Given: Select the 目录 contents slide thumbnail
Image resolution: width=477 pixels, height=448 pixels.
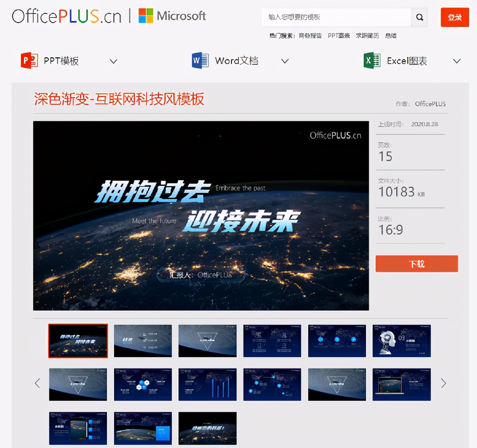Looking at the screenshot, I should 143,341.
